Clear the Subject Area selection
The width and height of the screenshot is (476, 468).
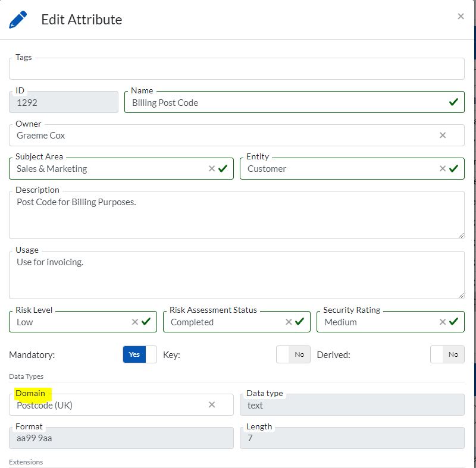212,169
